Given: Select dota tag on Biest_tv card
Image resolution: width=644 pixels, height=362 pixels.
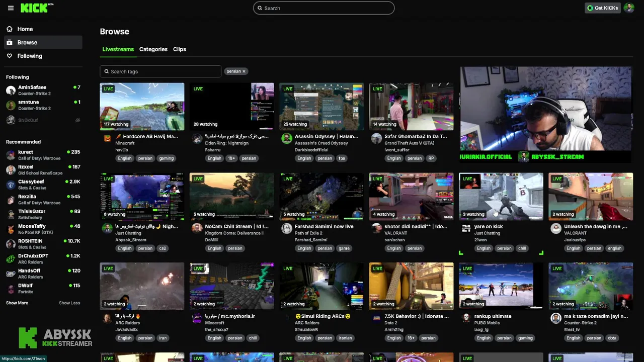Looking at the screenshot, I should pyautogui.click(x=612, y=338).
